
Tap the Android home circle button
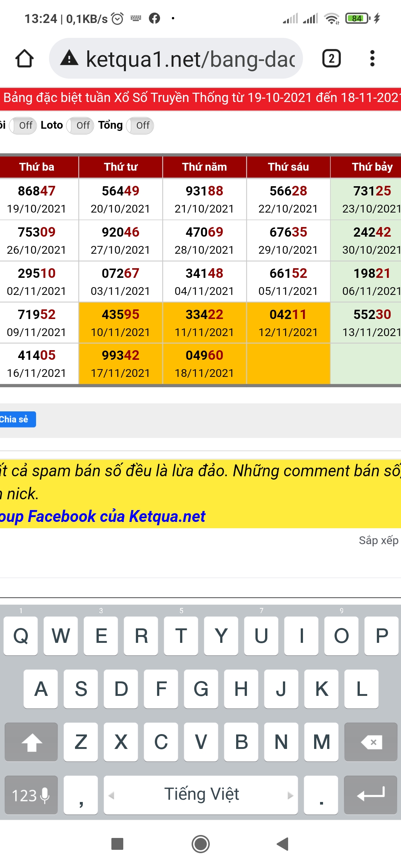click(x=200, y=844)
